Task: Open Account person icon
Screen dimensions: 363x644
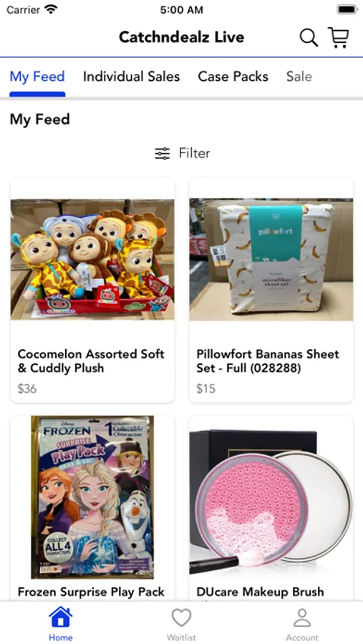Action: [302, 618]
